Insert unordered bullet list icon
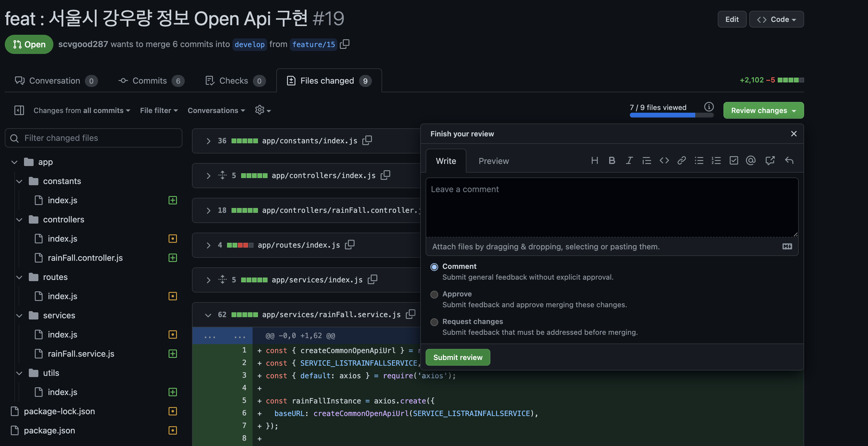This screenshot has height=446, width=868. pos(699,161)
